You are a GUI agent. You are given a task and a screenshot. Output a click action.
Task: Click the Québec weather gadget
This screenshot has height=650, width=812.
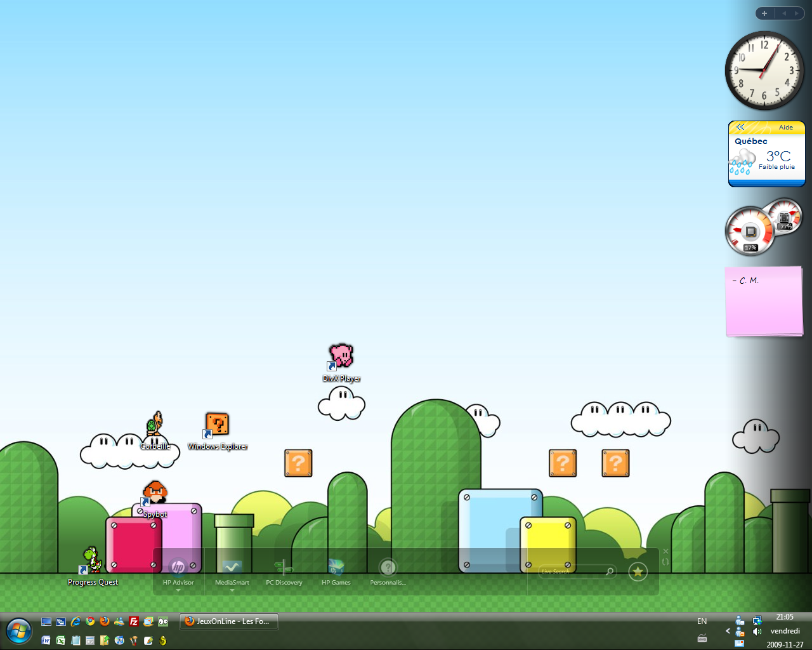[x=766, y=154]
